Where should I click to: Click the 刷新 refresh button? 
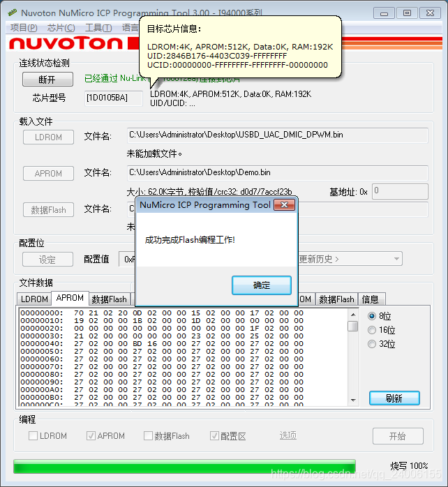(394, 398)
